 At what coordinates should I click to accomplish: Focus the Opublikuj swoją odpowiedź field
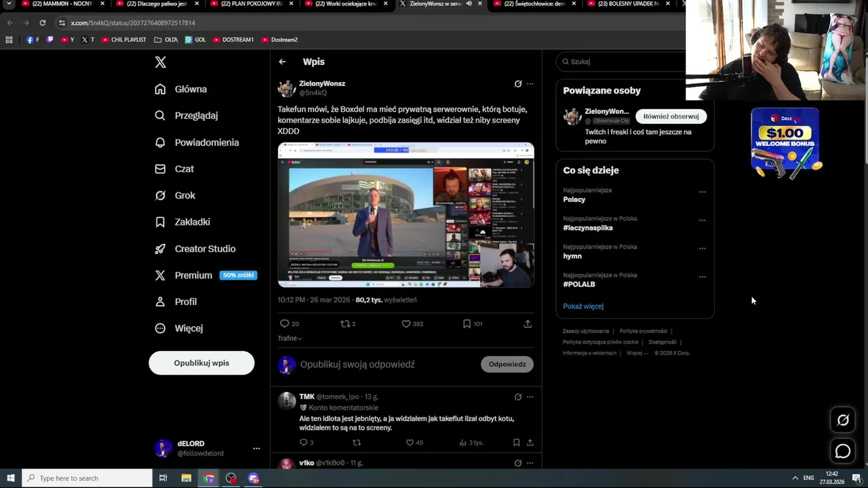pos(387,365)
